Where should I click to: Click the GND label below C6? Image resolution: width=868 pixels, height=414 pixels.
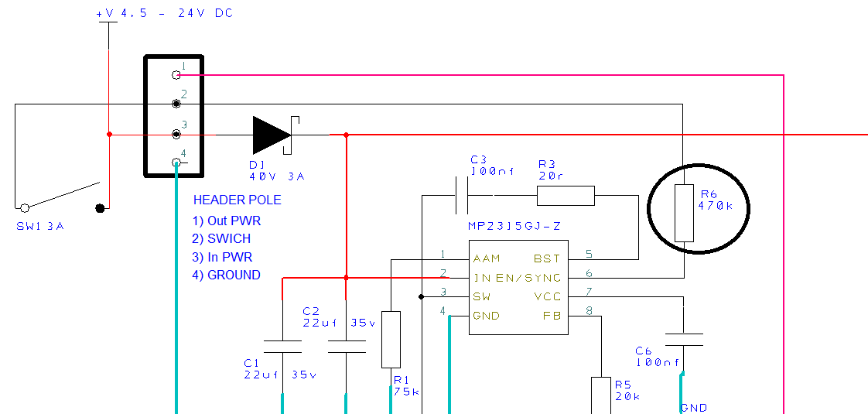[693, 408]
